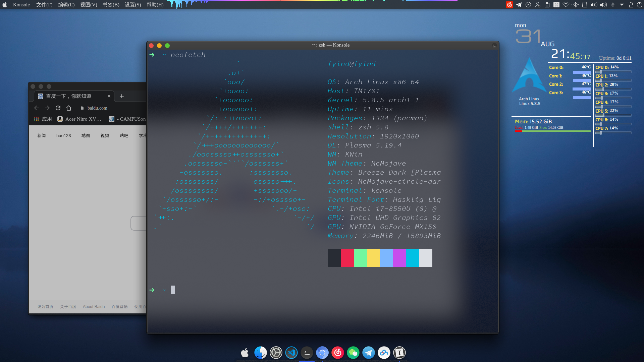The height and width of the screenshot is (362, 644).
Task: Open Baidu Netdisk from dock
Action: click(384, 353)
